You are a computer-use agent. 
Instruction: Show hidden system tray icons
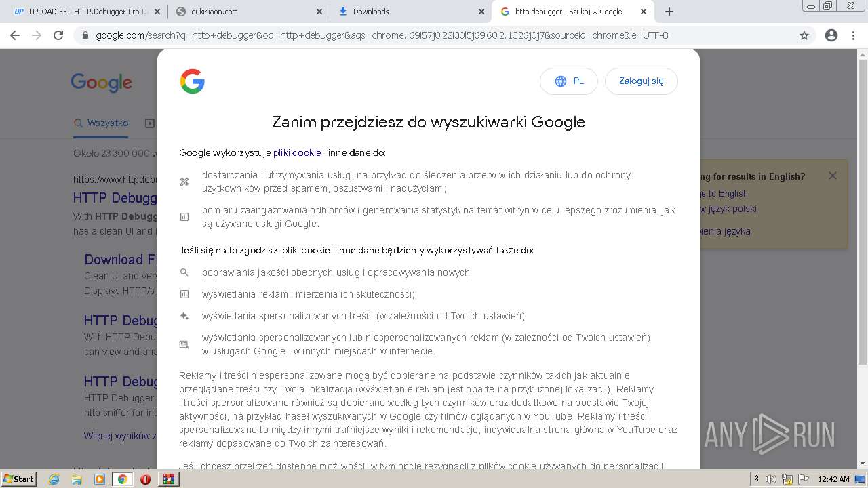(757, 479)
